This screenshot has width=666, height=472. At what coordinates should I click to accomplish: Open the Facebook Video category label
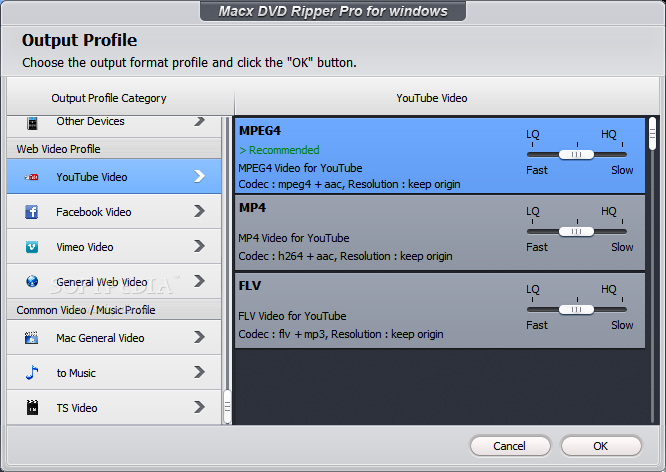pos(94,212)
